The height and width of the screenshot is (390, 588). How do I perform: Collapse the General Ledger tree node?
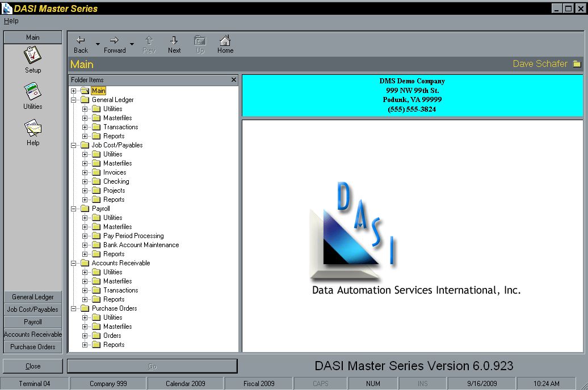point(74,100)
